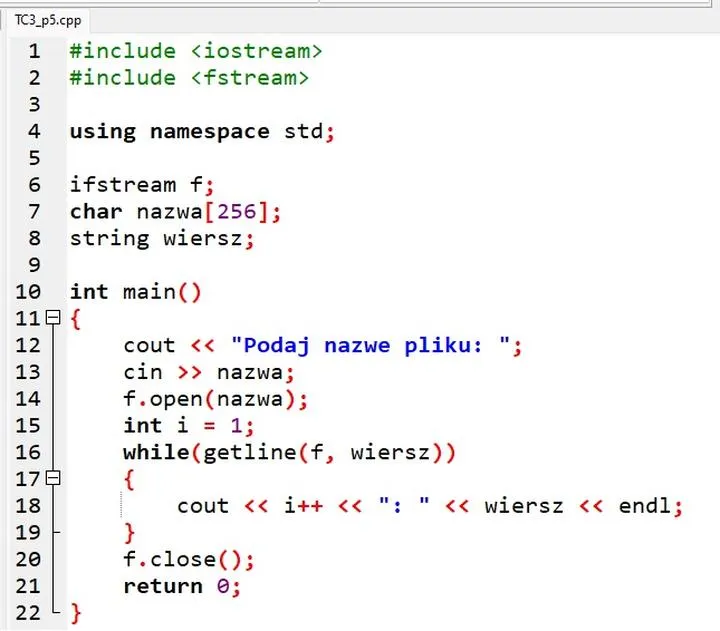
Task: Click line number 1 in the margin
Action: 34,51
